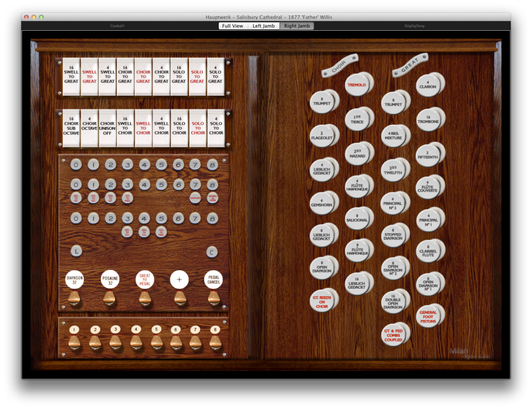
Task: Click the OrigOrgTemp label in header
Action: point(414,26)
